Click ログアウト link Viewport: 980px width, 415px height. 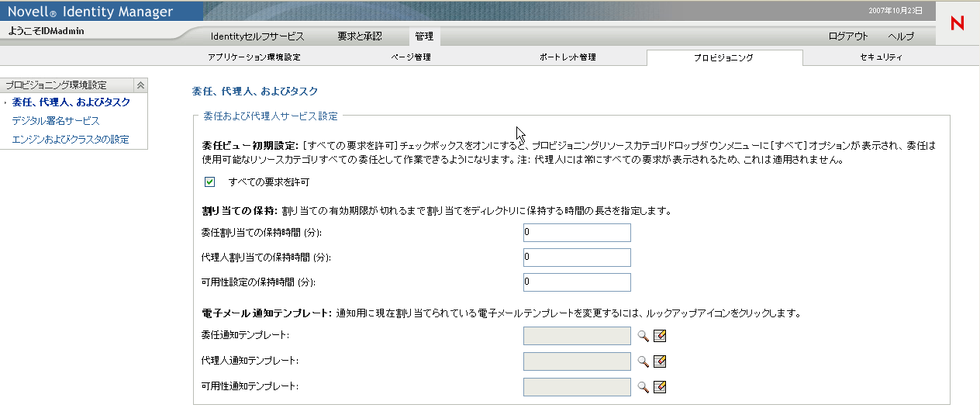[848, 36]
